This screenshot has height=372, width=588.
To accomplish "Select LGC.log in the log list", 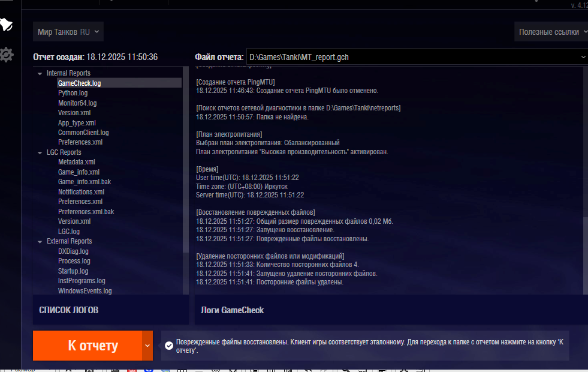I will pyautogui.click(x=68, y=232).
